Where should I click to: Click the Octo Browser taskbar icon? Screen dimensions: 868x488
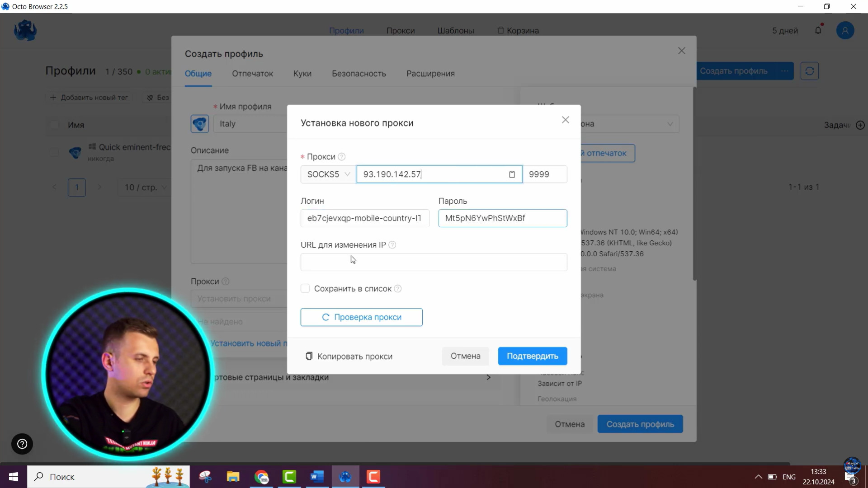pyautogui.click(x=345, y=477)
